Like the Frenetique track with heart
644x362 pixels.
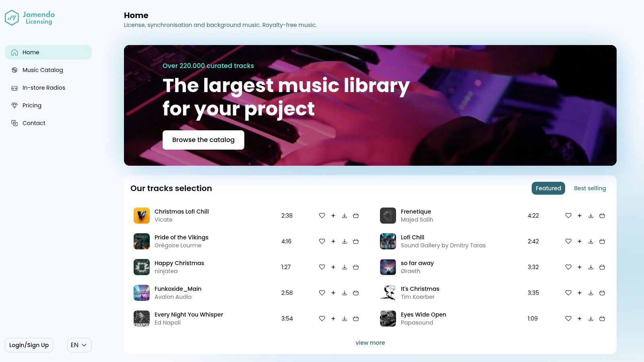tap(568, 216)
